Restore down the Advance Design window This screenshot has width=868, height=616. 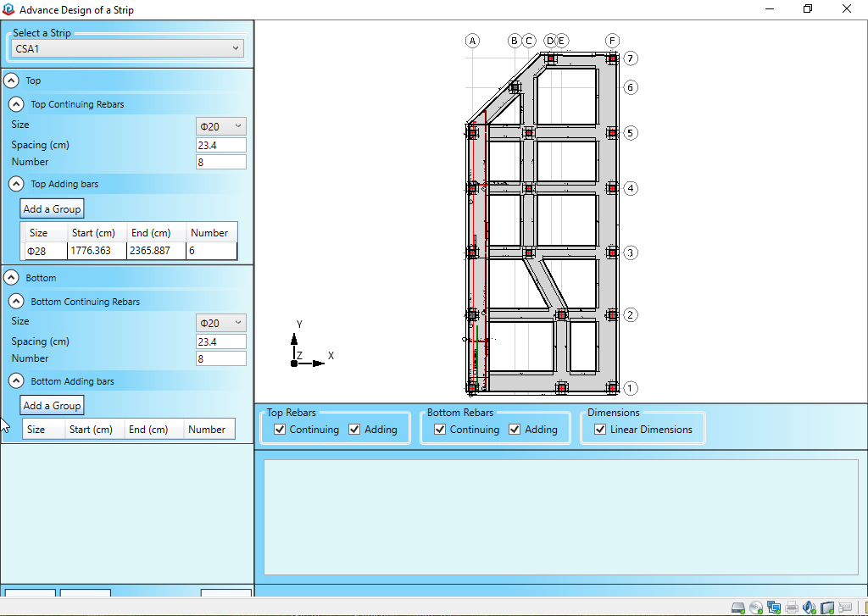808,8
